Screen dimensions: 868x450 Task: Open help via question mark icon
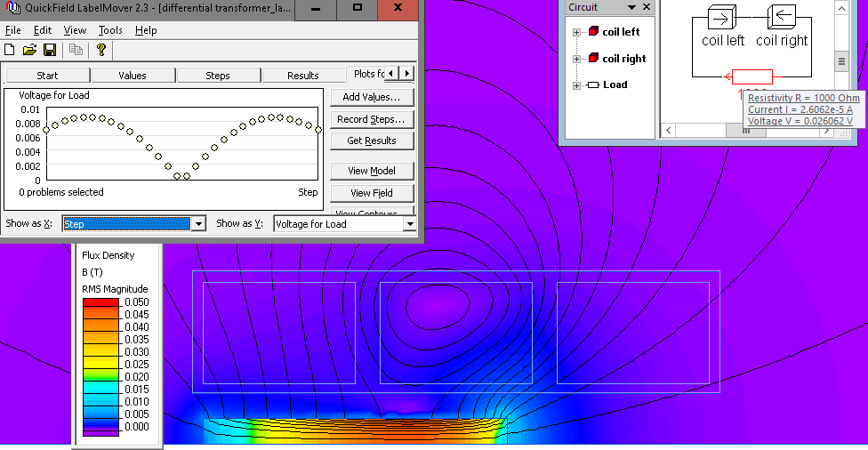(x=100, y=50)
